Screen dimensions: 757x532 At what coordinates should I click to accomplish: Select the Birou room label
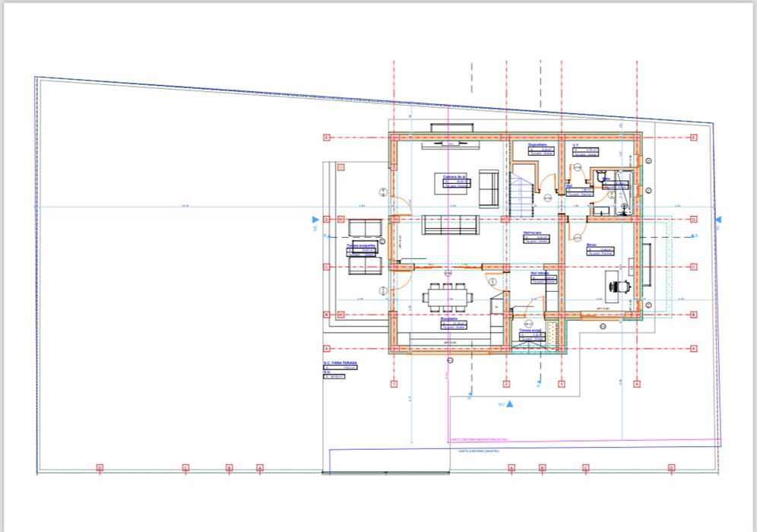(591, 245)
